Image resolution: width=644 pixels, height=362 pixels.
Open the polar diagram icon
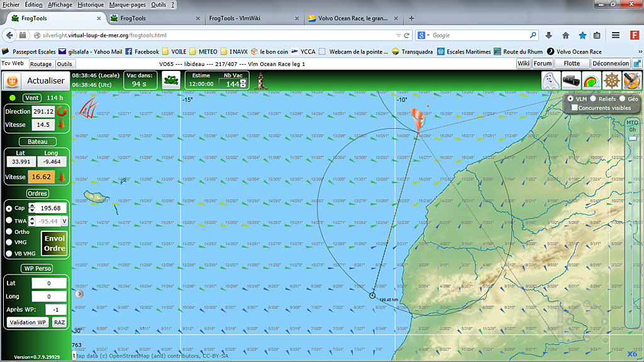click(591, 81)
